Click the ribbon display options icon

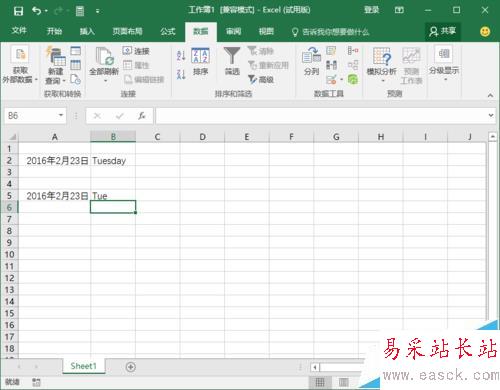click(x=399, y=10)
